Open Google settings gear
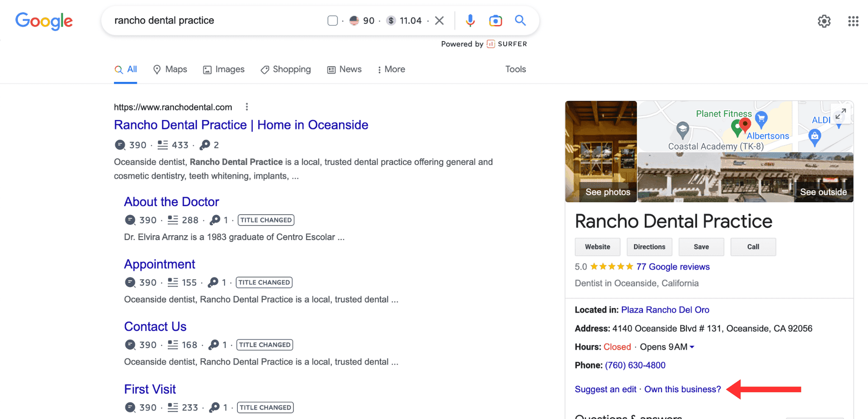 point(824,21)
